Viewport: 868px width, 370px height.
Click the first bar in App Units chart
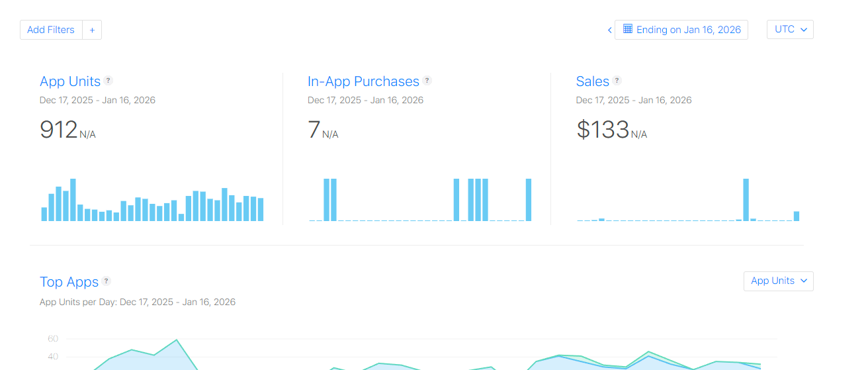click(44, 214)
